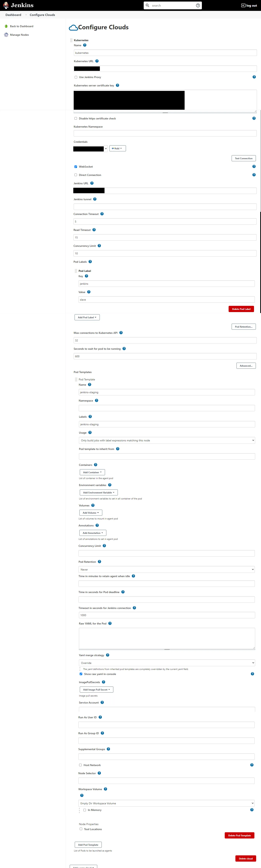Click the Delete Pod Label button
This screenshot has width=261, height=868.
click(241, 309)
